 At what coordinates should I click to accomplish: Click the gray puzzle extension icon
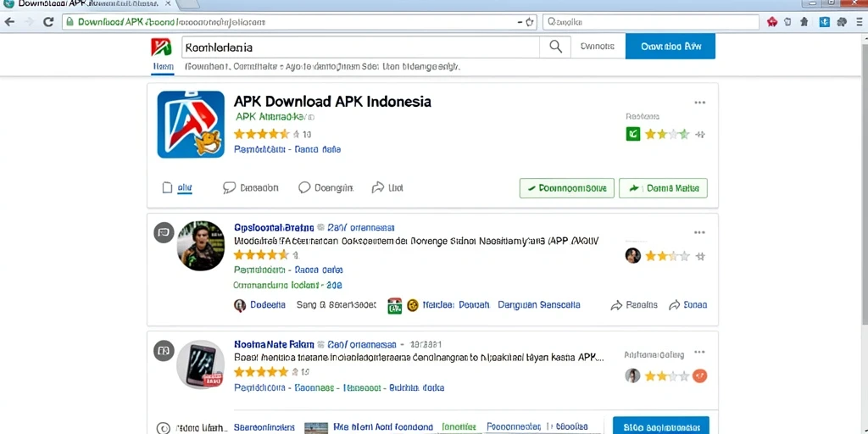pos(842,22)
